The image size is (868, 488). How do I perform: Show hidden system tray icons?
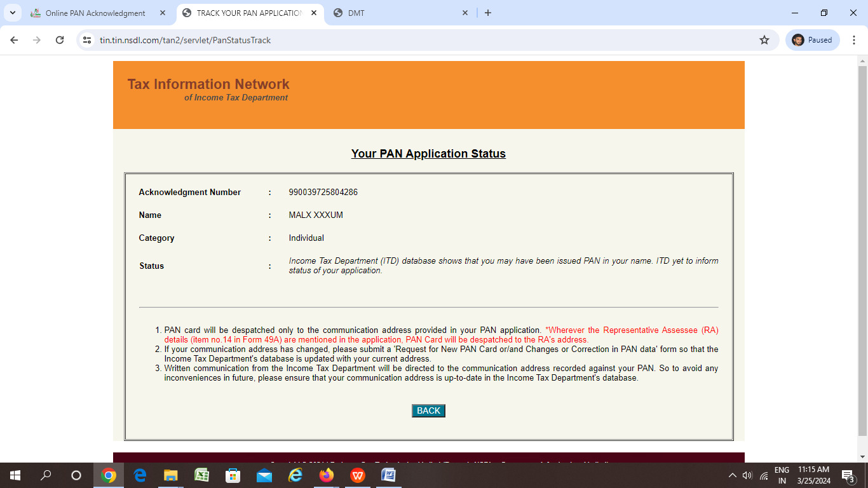[x=732, y=475]
